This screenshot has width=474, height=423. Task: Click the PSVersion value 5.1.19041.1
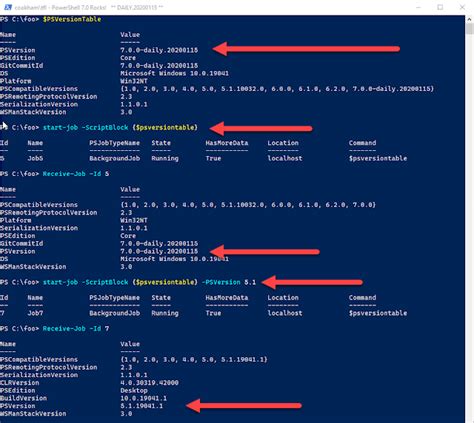coord(142,406)
